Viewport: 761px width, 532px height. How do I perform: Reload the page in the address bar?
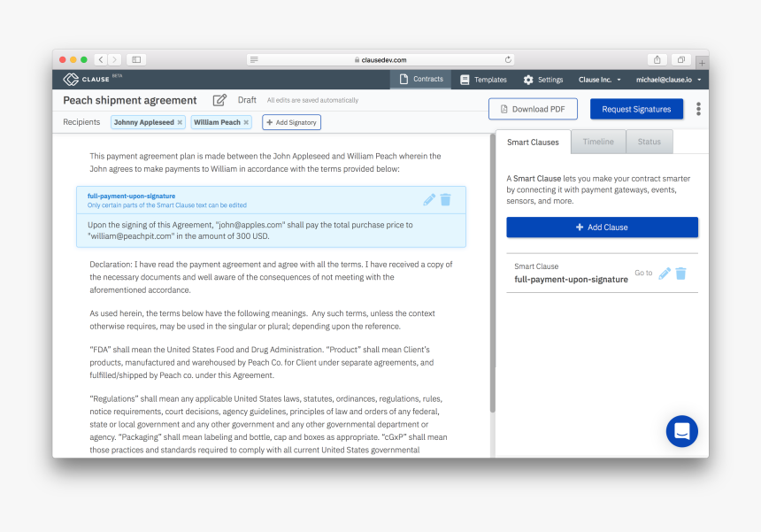508,59
